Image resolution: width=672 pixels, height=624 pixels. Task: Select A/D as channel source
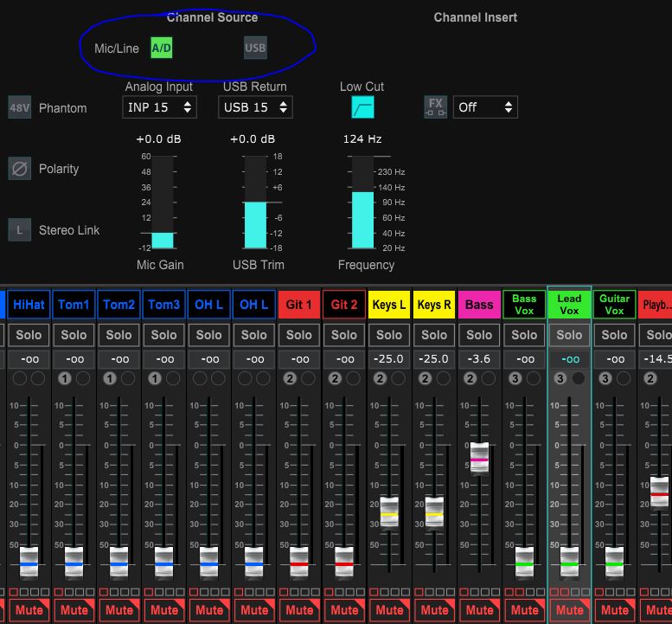point(162,48)
